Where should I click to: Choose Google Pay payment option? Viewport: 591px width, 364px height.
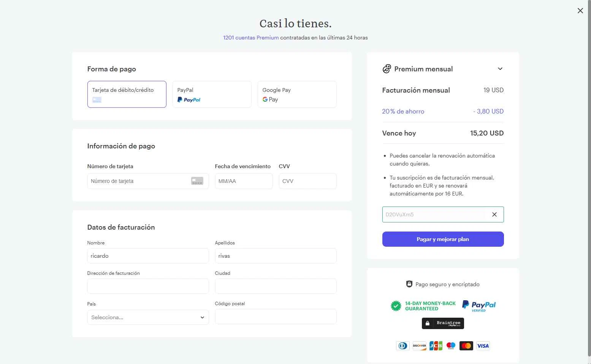pos(297,94)
